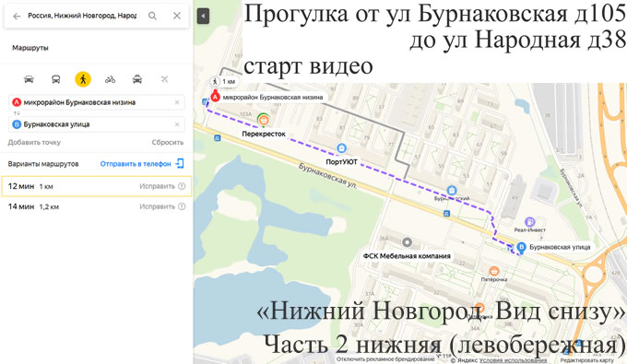Click Сбросить to reset route
The image size is (627, 364).
(168, 142)
